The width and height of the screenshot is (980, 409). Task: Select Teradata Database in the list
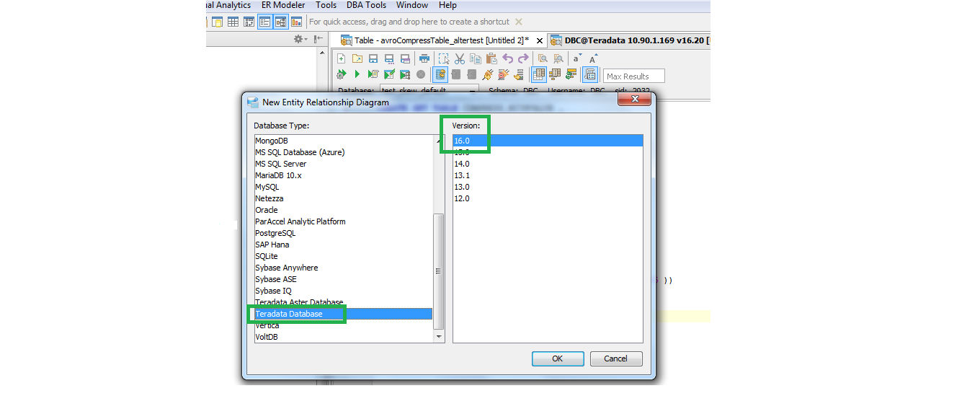point(344,314)
